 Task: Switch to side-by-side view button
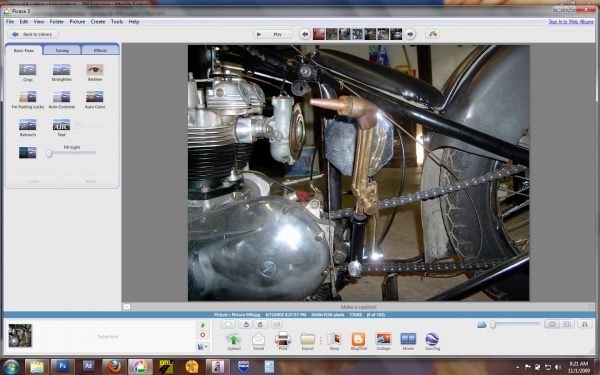tap(567, 324)
